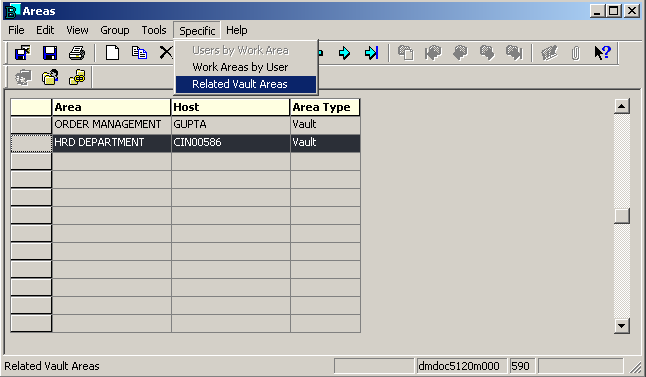
Task: Select row marker for ORDER MANAGEMENT
Action: point(31,125)
